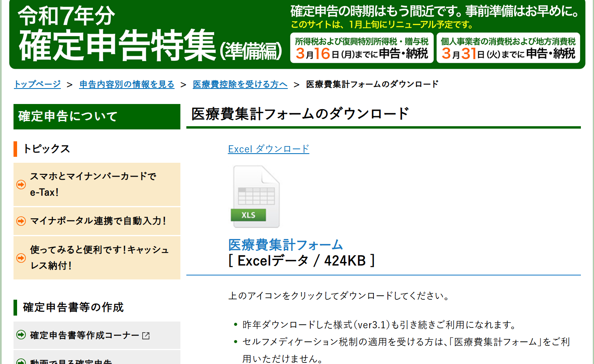594x364 pixels.
Task: Open 申告内容別の情報を見る breadcrumb link
Action: [x=127, y=84]
